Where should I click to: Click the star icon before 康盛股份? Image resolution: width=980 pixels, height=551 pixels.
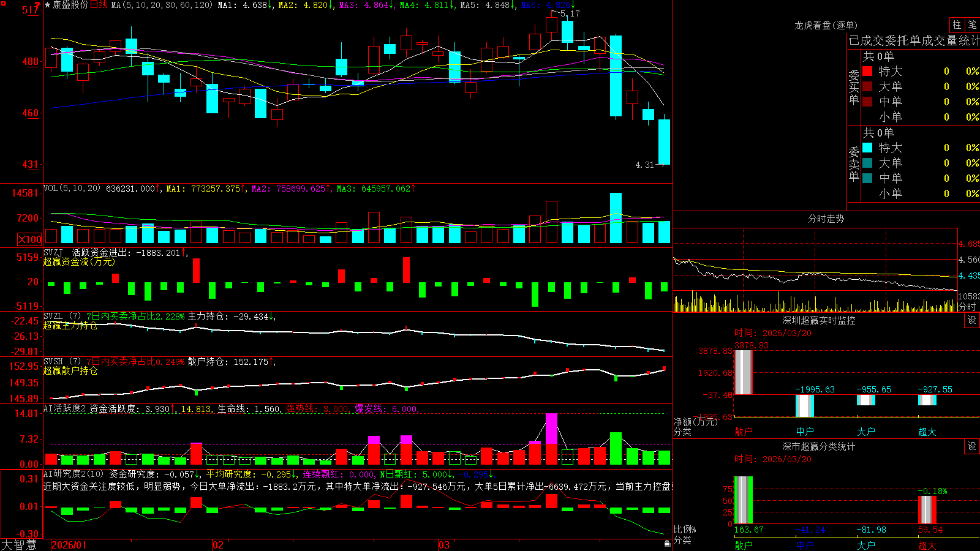pos(47,5)
